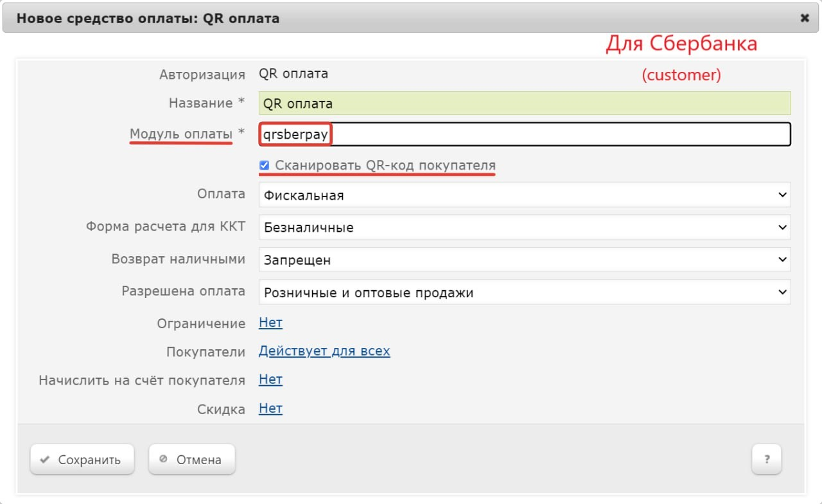Click the Отмена button
Viewport: 822px width, 504px height.
point(191,460)
